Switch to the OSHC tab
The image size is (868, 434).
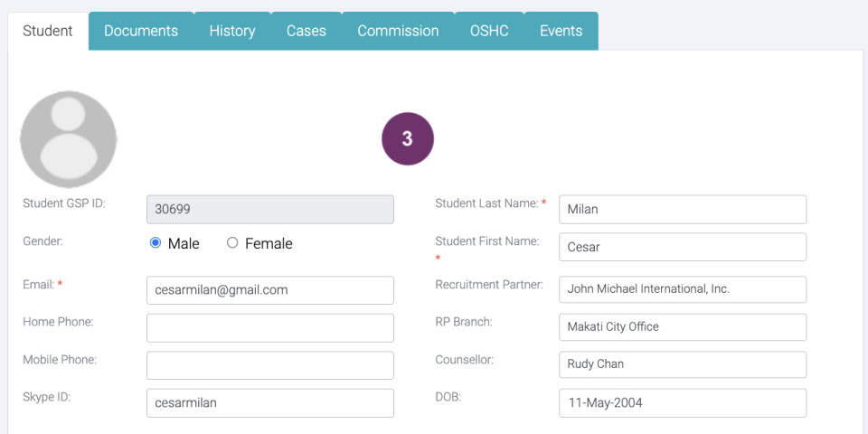pyautogui.click(x=489, y=31)
